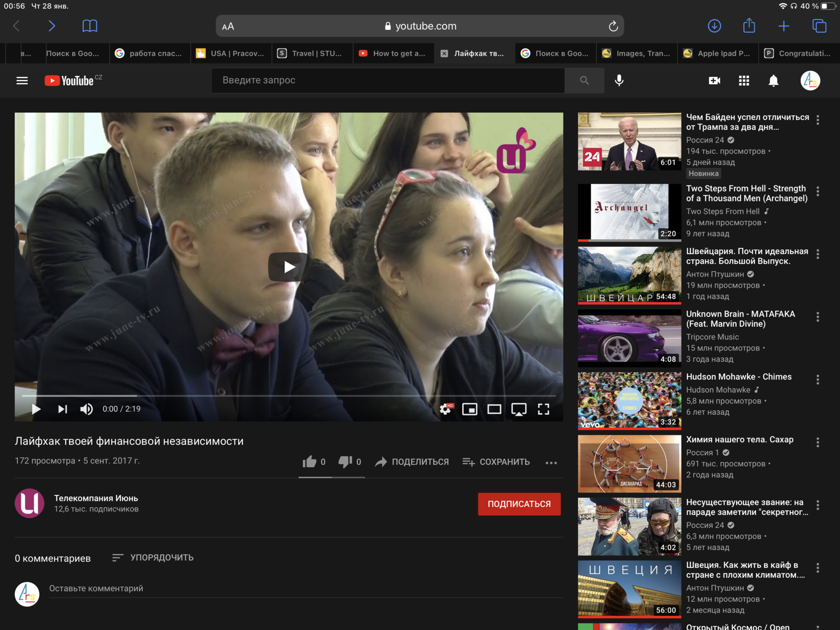Open options for Hudson Mohawke Chimes video

coord(817,380)
